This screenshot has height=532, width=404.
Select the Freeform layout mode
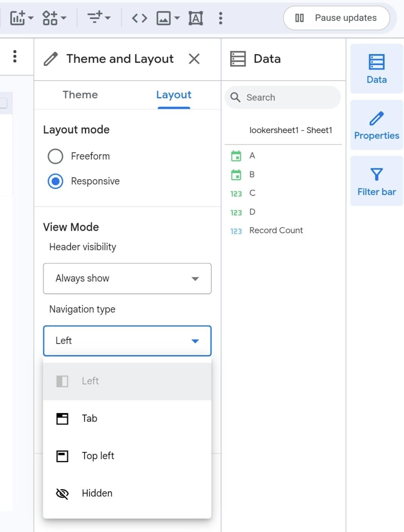[56, 156]
